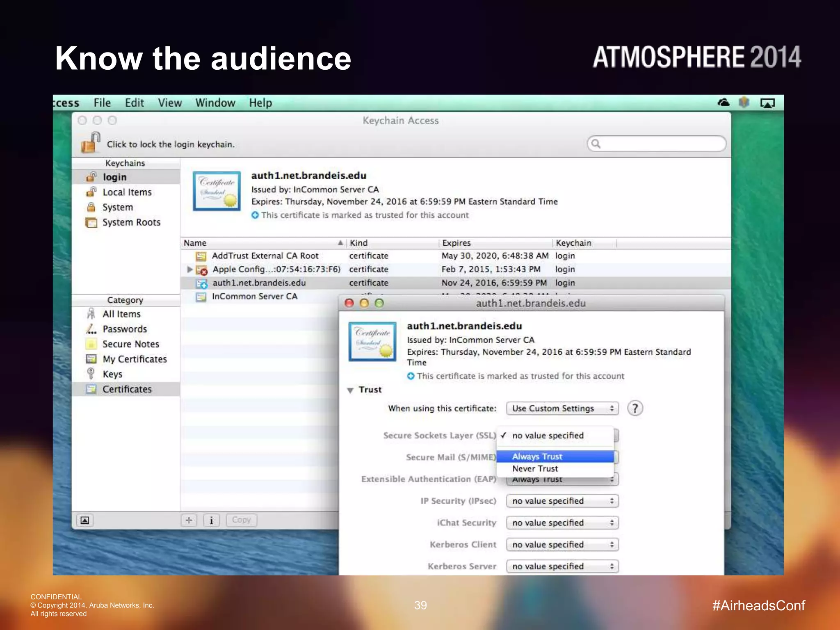The height and width of the screenshot is (630, 840).
Task: Open the Help menu
Action: pos(260,103)
